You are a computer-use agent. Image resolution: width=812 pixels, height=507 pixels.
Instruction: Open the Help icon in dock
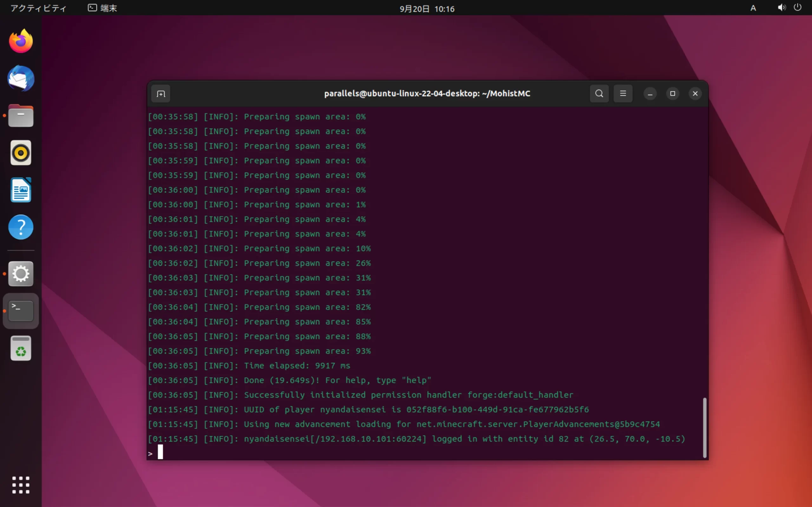coord(21,227)
